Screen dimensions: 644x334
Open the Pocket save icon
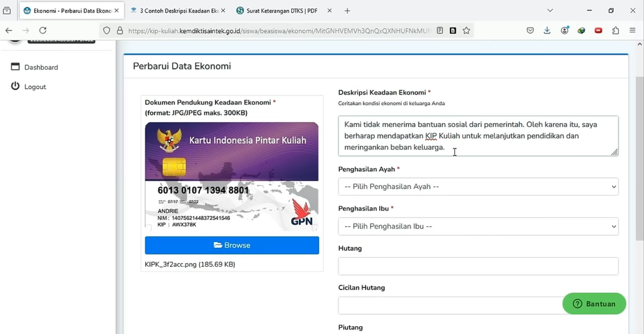click(530, 30)
